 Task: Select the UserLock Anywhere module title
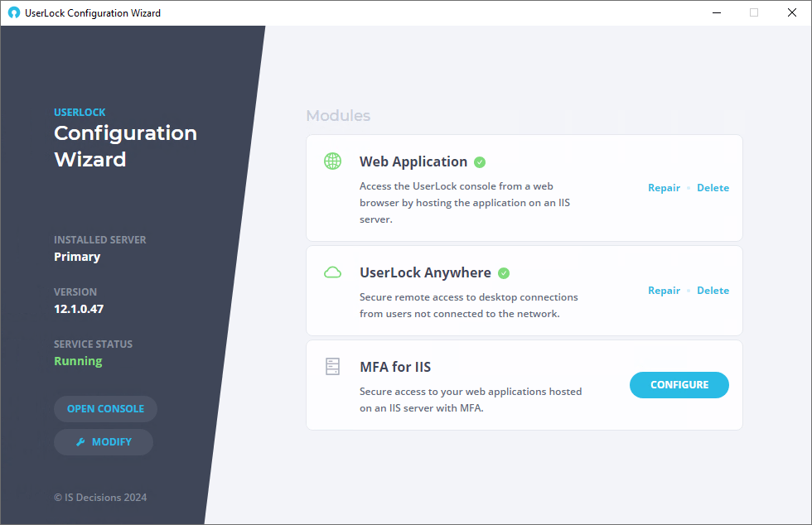click(425, 272)
